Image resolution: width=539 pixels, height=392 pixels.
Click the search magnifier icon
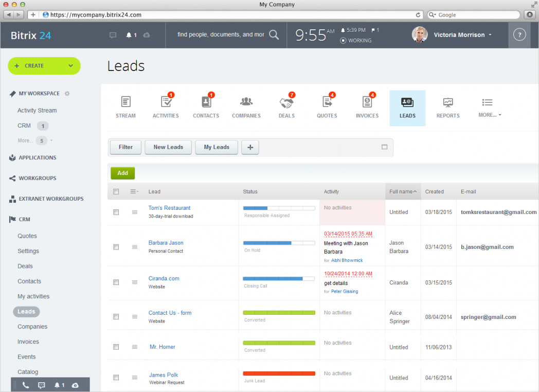click(274, 34)
